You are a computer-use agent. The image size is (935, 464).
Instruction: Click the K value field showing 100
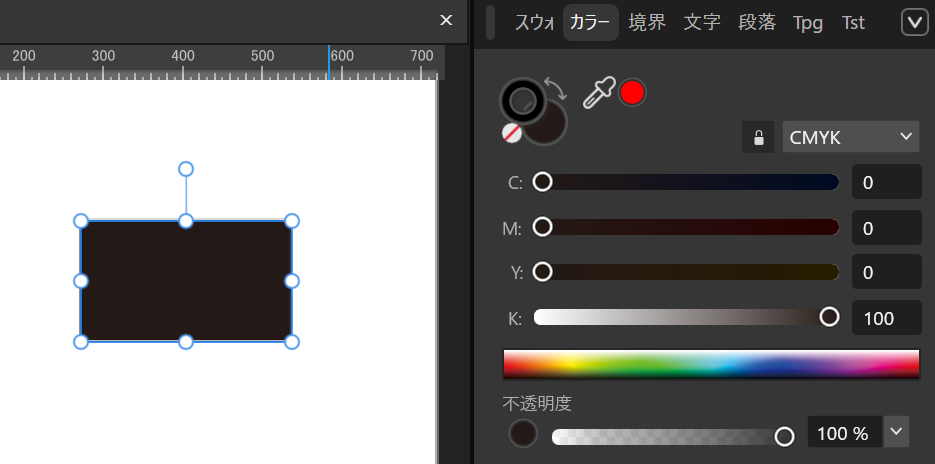pyautogui.click(x=887, y=318)
